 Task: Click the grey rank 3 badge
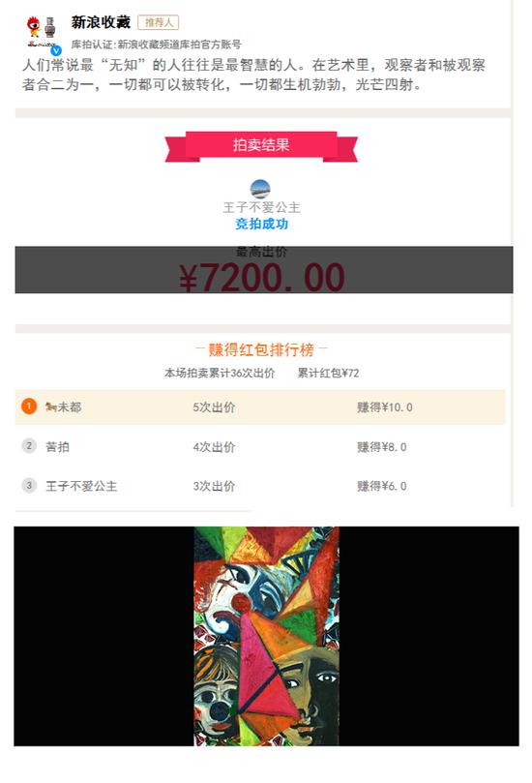[29, 485]
